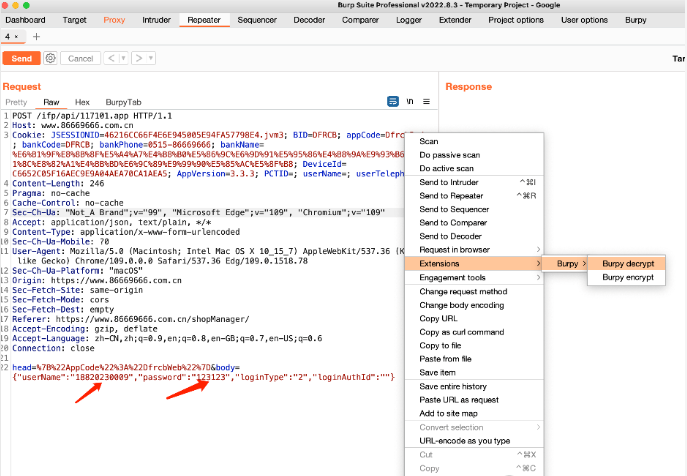The height and width of the screenshot is (476, 687).
Task: Choose Add to site map
Action: click(474, 413)
